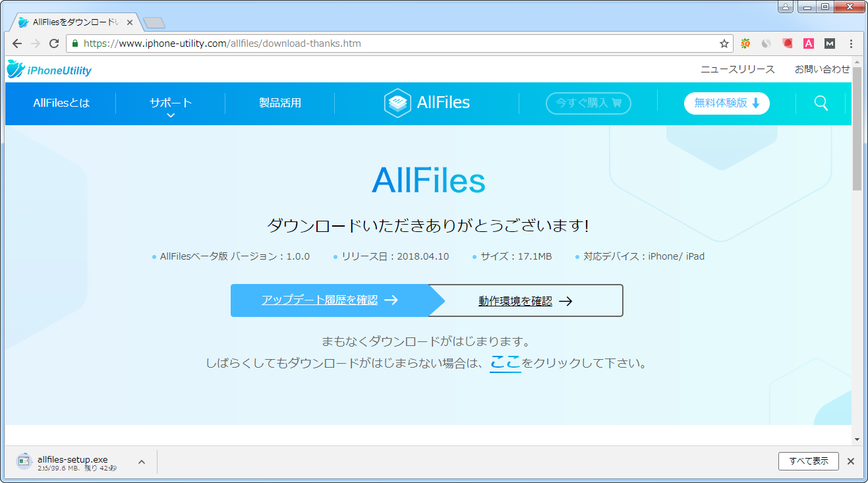Click the pink 'A' extension icon
868x483 pixels.
coord(809,43)
